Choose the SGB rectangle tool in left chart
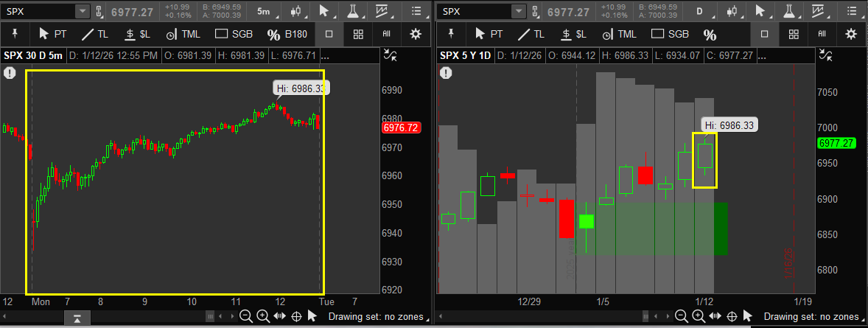This screenshot has width=868, height=328. click(234, 34)
